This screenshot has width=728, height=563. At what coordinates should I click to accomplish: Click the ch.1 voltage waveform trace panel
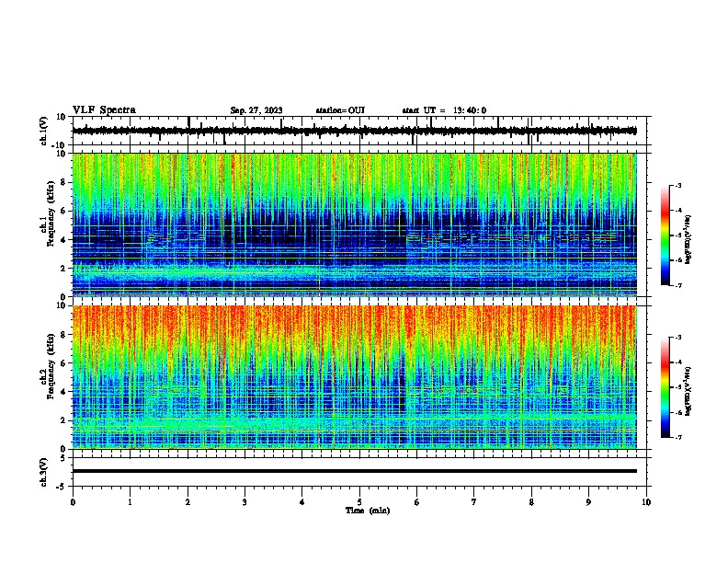pos(361,131)
